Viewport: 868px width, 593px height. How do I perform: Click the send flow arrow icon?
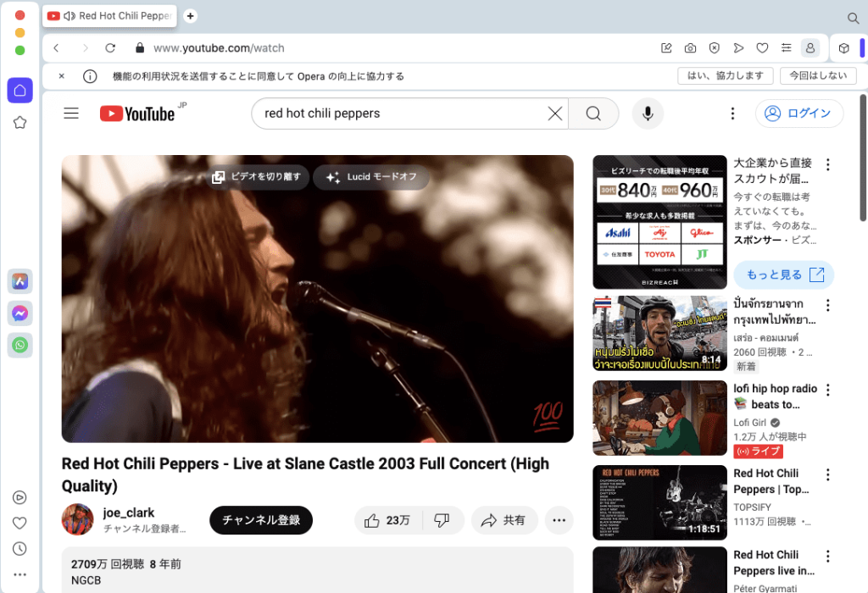[x=738, y=48]
